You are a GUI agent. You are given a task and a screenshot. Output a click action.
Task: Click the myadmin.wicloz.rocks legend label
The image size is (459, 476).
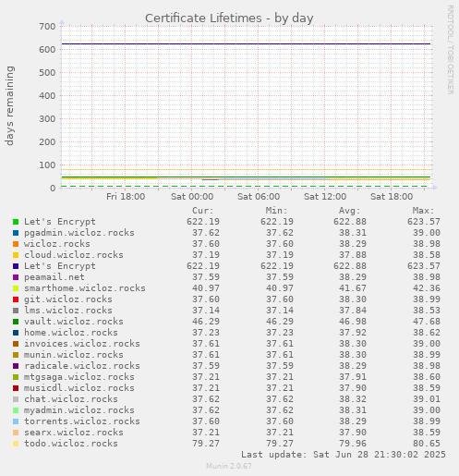(79, 410)
